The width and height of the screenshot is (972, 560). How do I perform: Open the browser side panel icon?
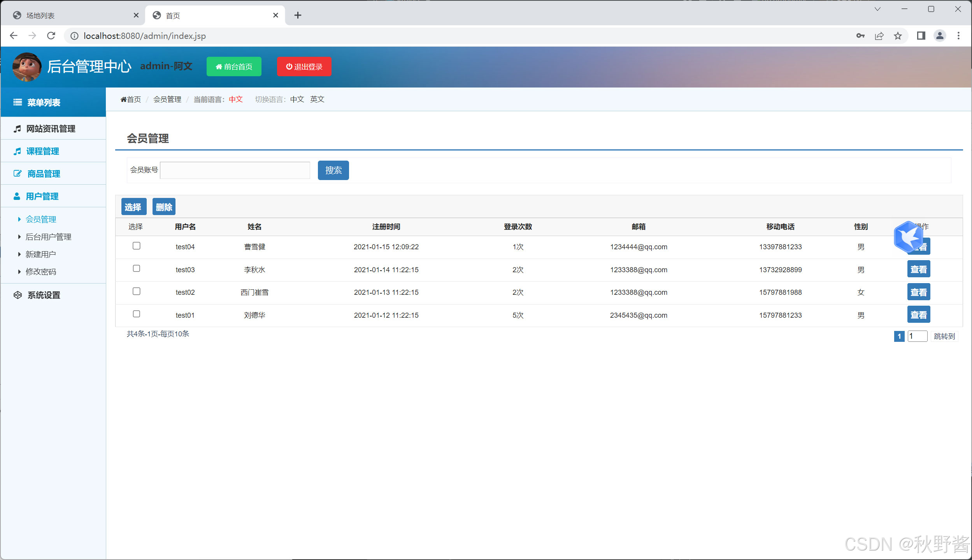point(921,36)
